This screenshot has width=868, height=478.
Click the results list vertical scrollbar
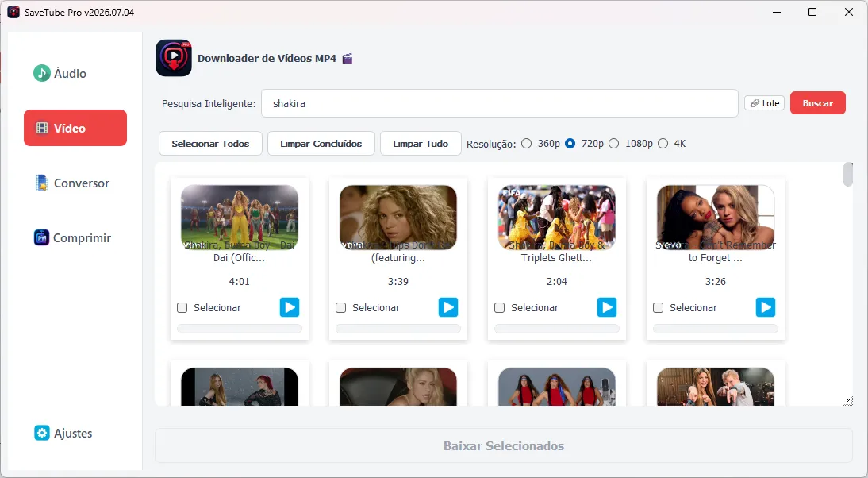(847, 175)
